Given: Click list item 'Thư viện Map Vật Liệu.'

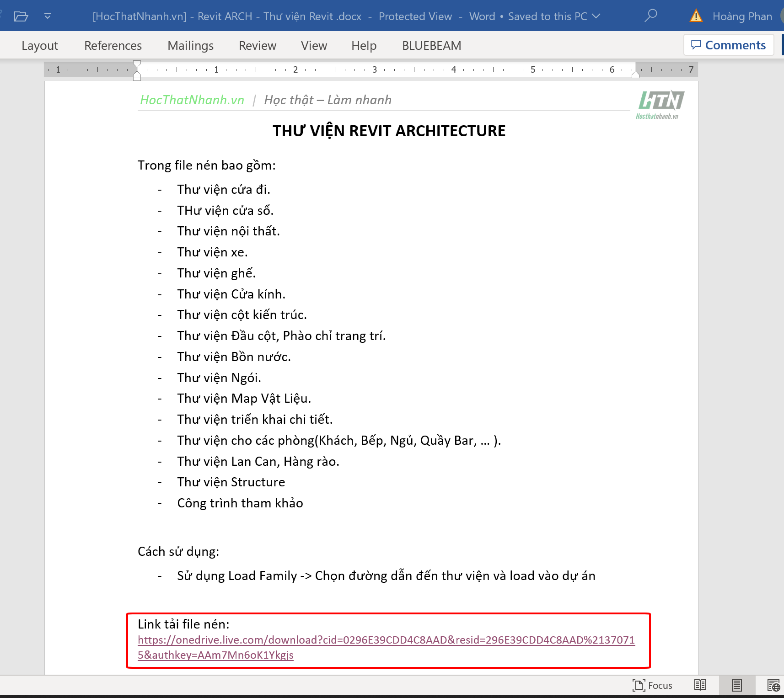Looking at the screenshot, I should pyautogui.click(x=244, y=398).
